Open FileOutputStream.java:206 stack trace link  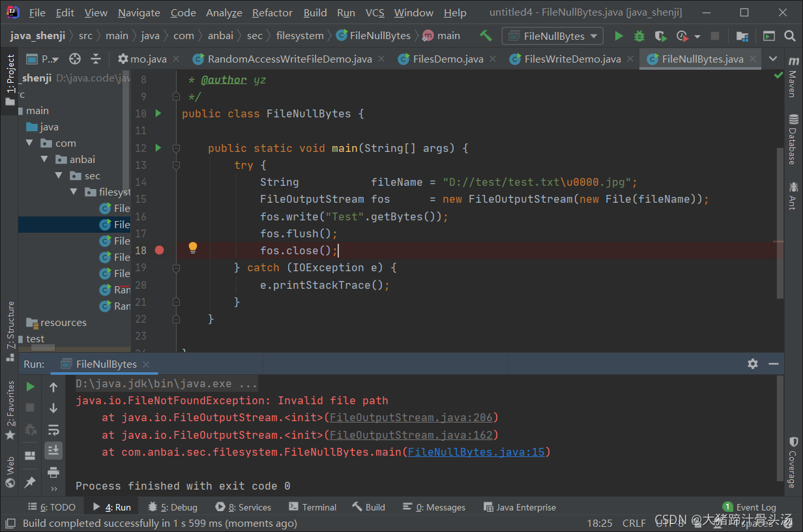click(411, 417)
